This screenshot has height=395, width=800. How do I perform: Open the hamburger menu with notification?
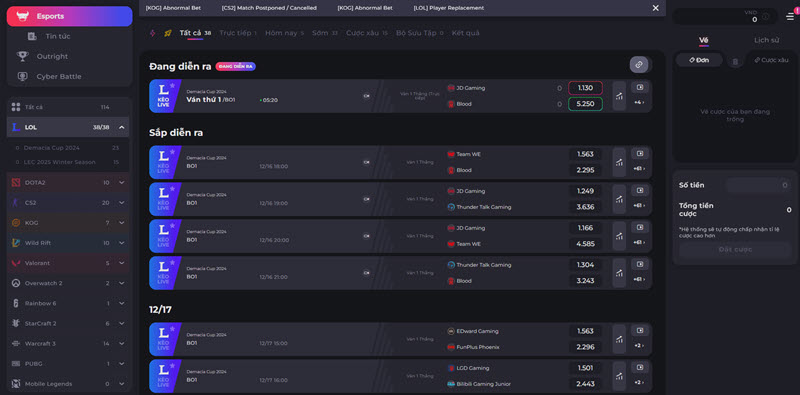pyautogui.click(x=791, y=16)
